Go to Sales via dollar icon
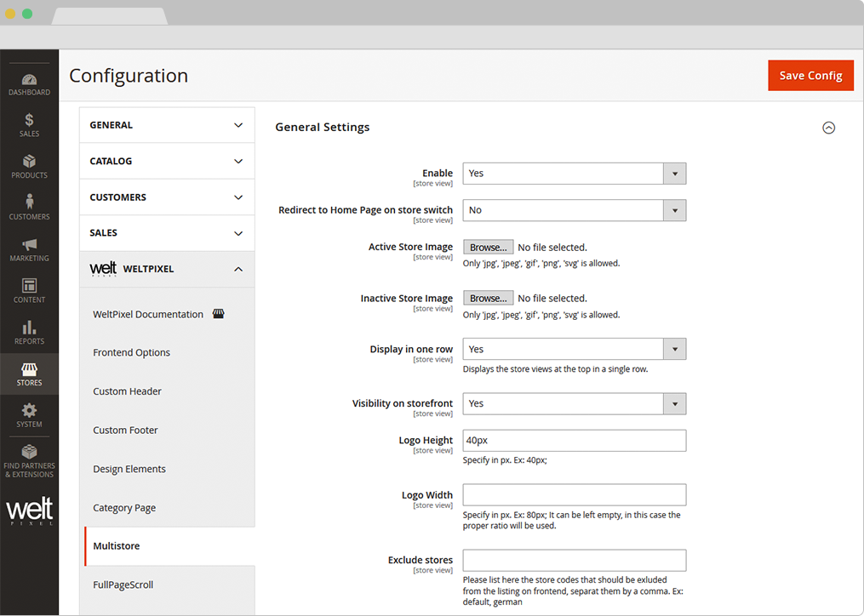This screenshot has width=864, height=616. point(29,125)
